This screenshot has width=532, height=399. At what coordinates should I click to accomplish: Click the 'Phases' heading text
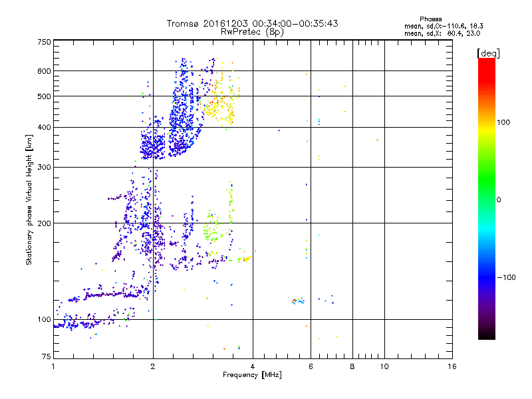(430, 19)
